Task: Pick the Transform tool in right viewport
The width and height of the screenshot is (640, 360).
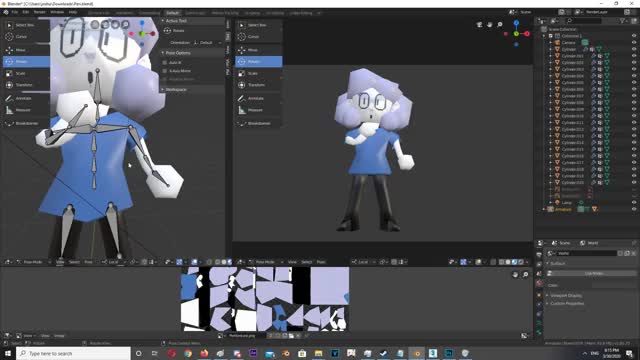Action: click(x=259, y=85)
